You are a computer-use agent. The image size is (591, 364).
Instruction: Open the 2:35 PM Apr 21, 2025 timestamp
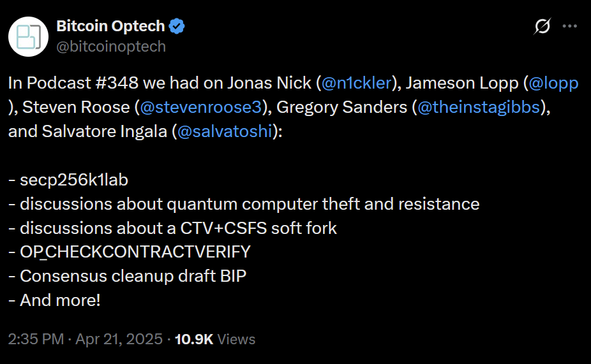click(x=86, y=339)
